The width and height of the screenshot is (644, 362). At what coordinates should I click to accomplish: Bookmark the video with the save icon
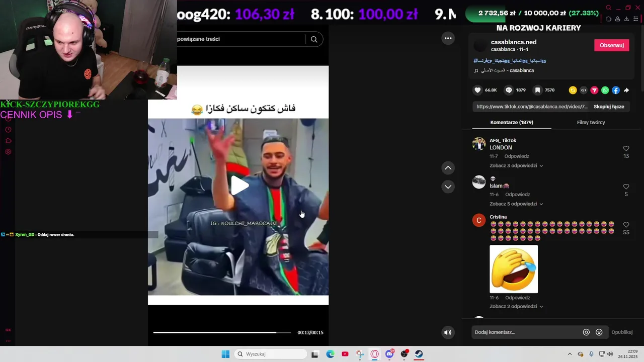538,90
